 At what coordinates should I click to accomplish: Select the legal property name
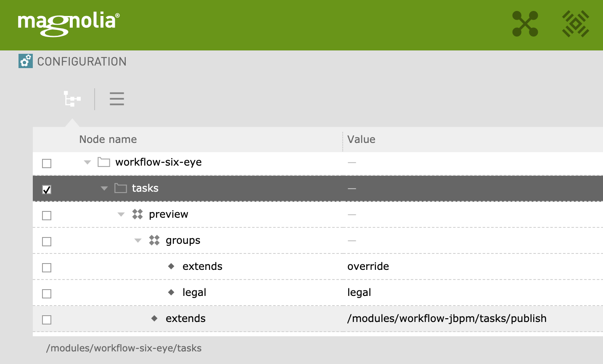194,293
